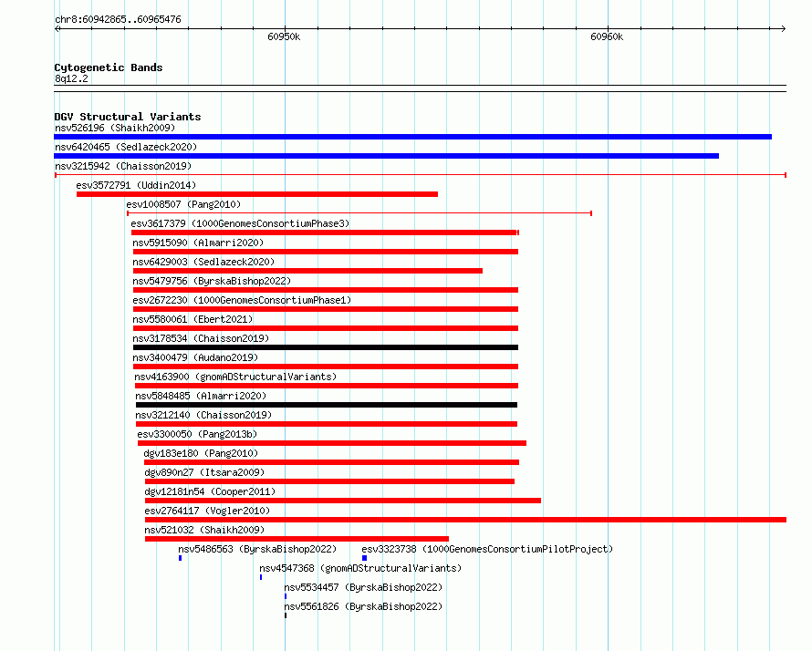Viewport: 812px width, 651px height.
Task: Open nsv3400479 (Audano2019) label
Action: [195, 357]
